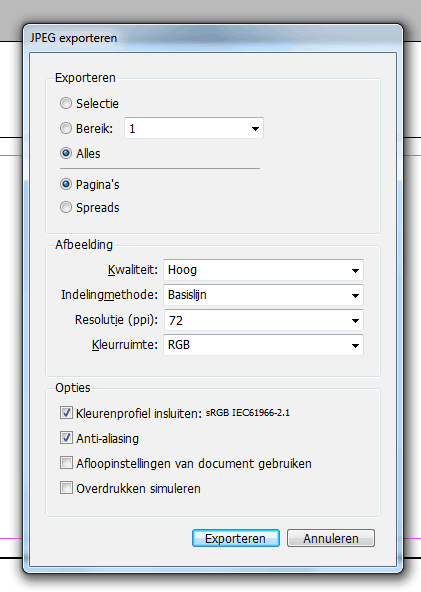This screenshot has width=421, height=592.
Task: Disable the Anti-aliasing checkbox
Action: click(66, 438)
